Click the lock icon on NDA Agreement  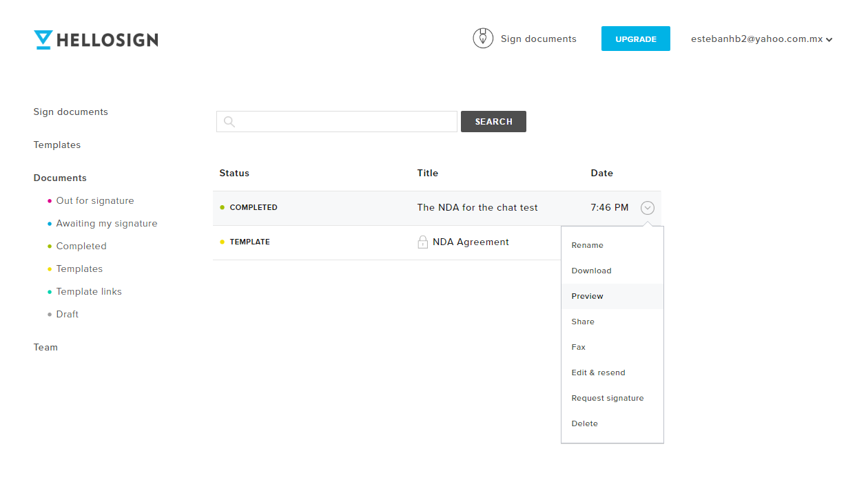pos(422,241)
